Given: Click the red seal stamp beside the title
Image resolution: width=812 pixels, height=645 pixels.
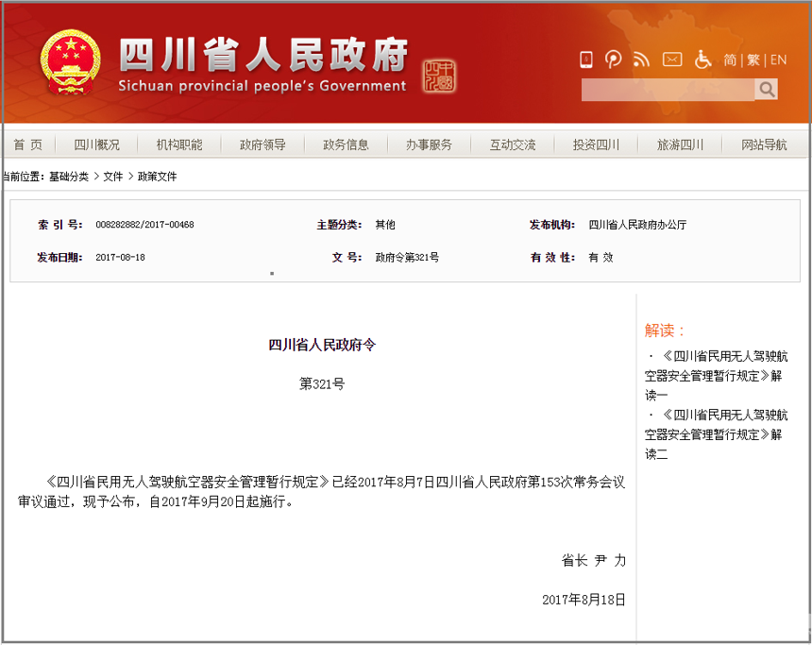Looking at the screenshot, I should click(x=438, y=76).
